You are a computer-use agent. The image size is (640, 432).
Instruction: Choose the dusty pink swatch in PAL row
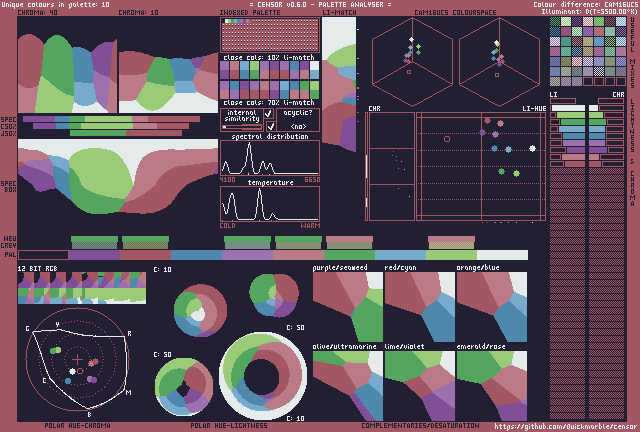pos(298,255)
